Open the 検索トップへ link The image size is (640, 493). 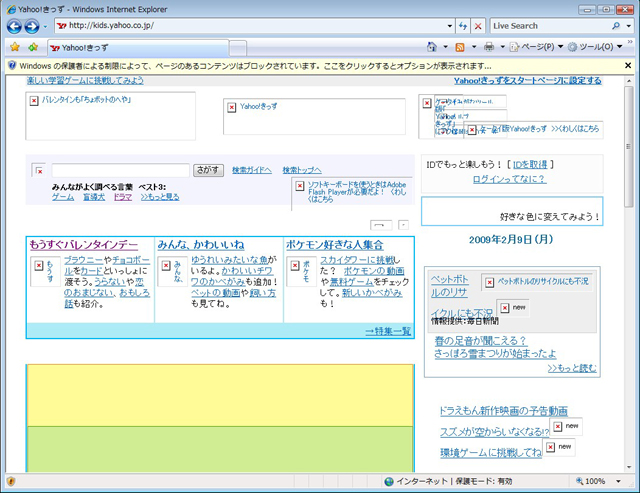click(302, 170)
